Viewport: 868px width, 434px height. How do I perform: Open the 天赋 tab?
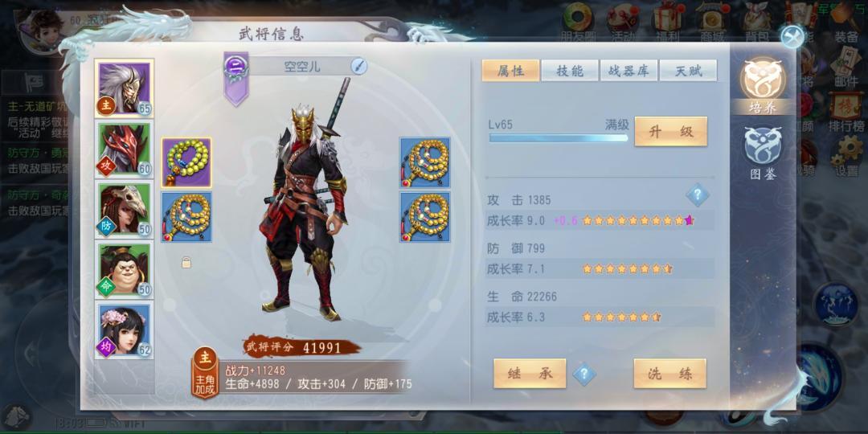pos(688,71)
